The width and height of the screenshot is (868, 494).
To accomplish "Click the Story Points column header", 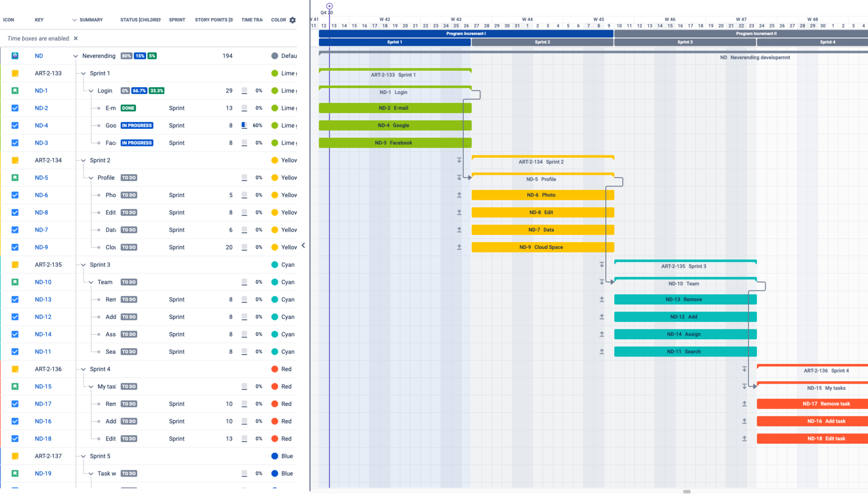I will click(213, 20).
